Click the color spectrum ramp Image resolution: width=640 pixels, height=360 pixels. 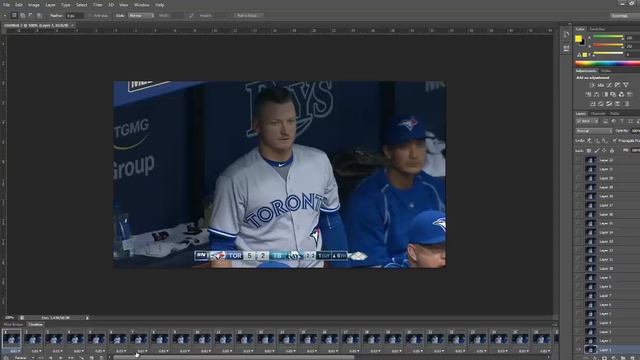[x=607, y=63]
